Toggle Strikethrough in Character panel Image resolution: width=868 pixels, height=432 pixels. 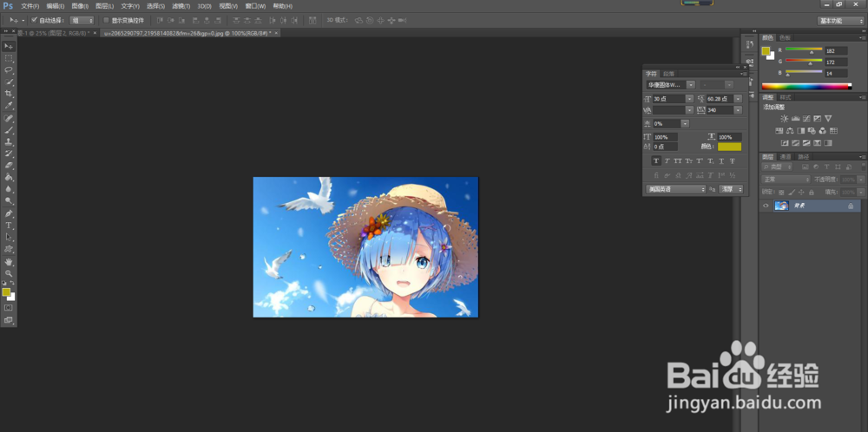732,161
